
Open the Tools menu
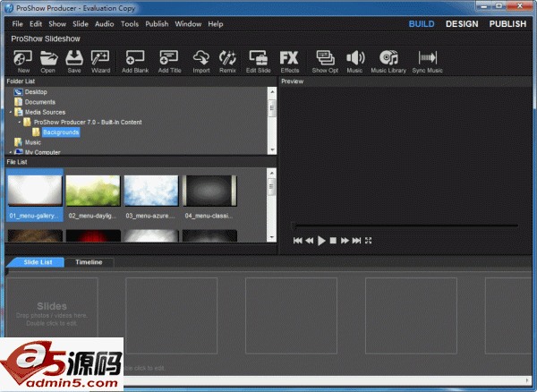[130, 24]
